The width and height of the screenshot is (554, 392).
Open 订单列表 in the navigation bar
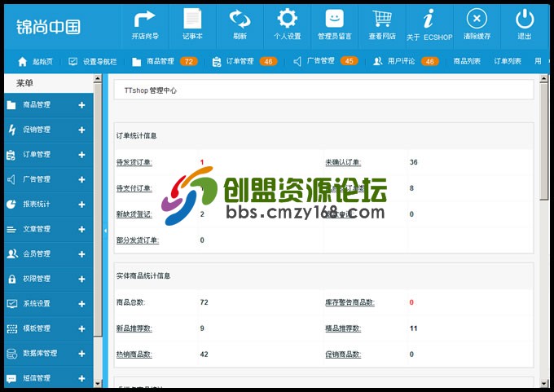(x=508, y=61)
